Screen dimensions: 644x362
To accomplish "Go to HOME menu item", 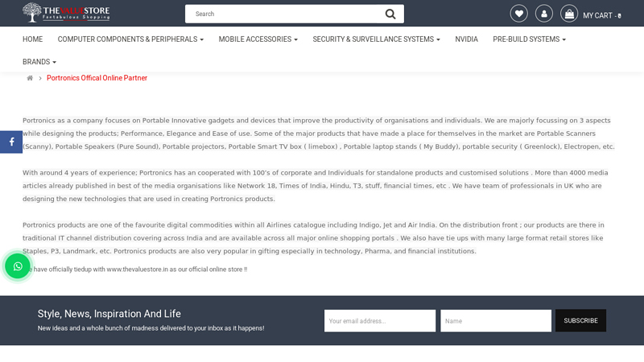I will pyautogui.click(x=32, y=39).
